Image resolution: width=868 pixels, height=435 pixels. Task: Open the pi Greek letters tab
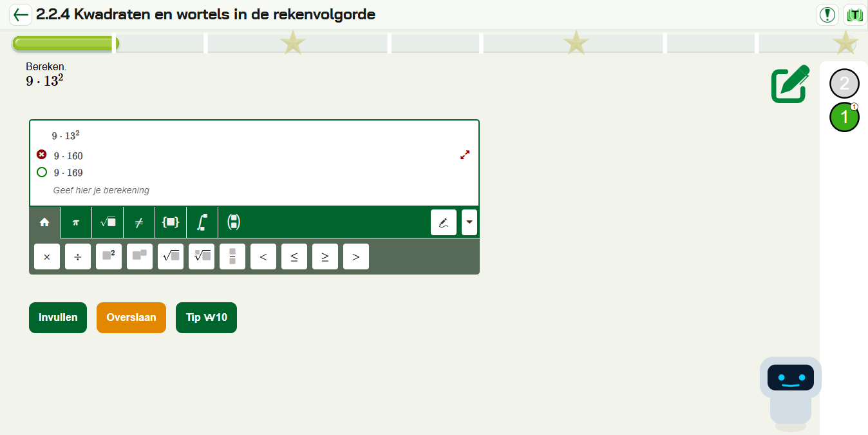click(76, 222)
